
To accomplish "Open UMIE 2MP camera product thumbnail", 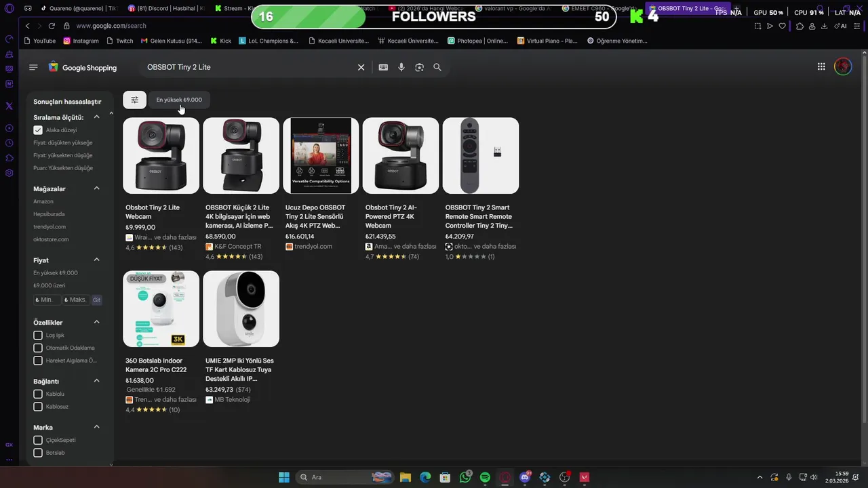I will pos(241,309).
